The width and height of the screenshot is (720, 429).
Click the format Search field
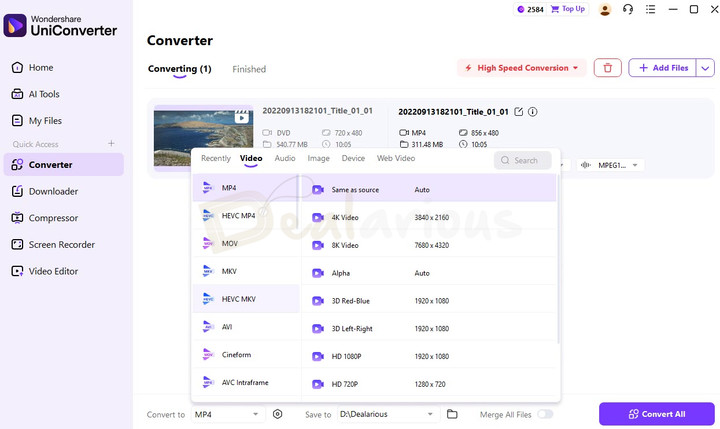pos(523,160)
